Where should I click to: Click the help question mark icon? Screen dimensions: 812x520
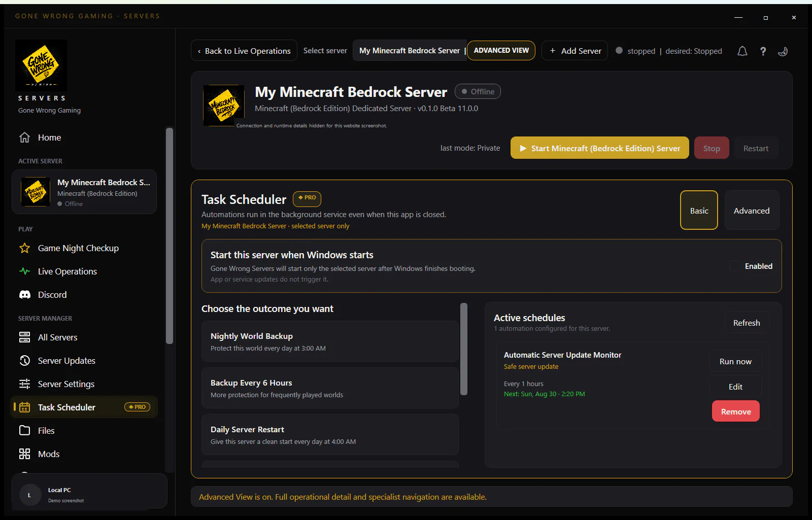pos(763,51)
